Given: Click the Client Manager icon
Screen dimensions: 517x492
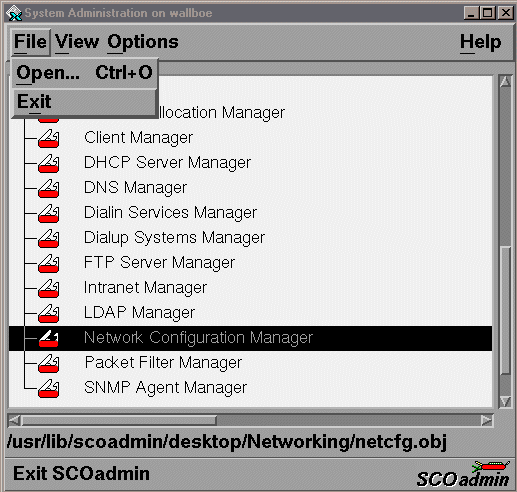Looking at the screenshot, I should click(49, 138).
